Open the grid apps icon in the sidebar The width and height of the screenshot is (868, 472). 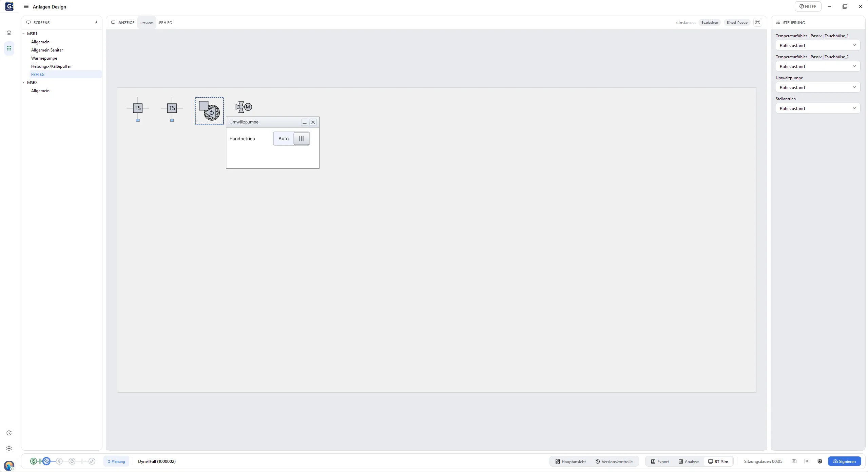(9, 48)
